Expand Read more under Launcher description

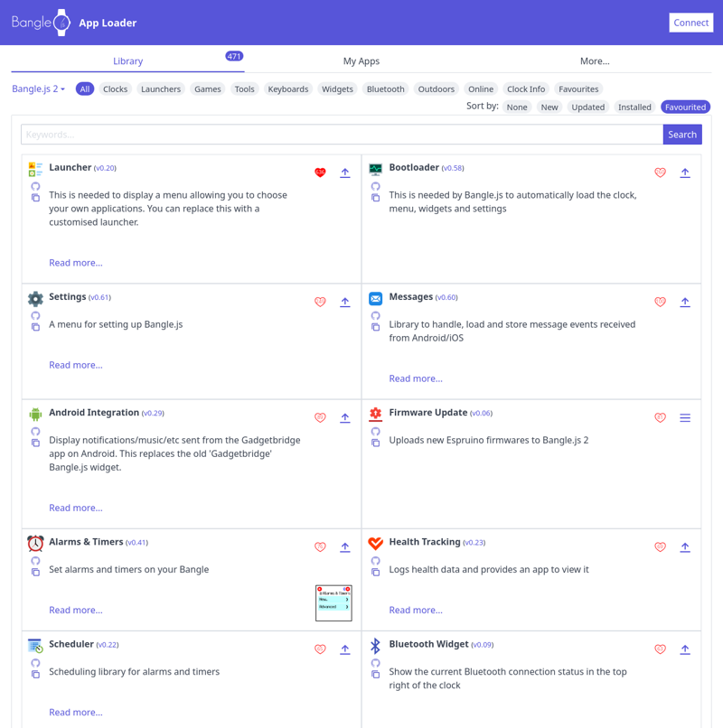click(x=76, y=263)
